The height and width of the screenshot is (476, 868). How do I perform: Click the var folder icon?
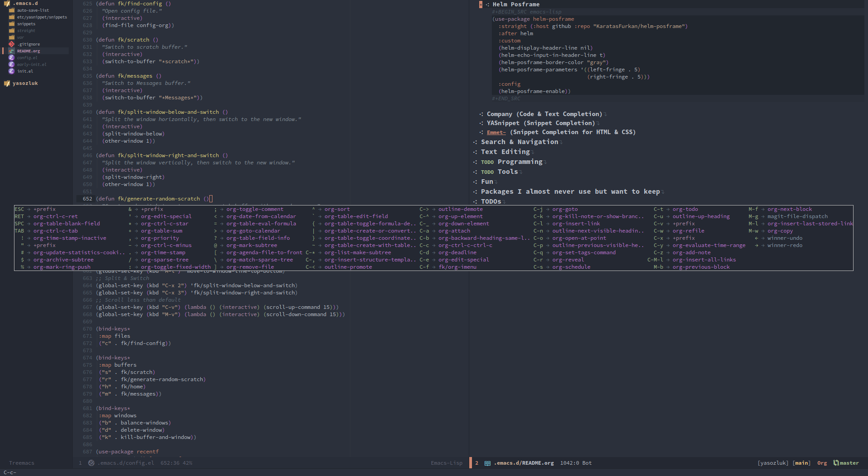[x=12, y=37]
